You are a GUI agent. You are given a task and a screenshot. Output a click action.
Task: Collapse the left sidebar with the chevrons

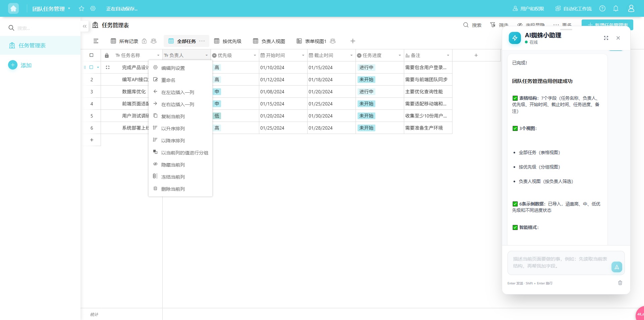(85, 26)
